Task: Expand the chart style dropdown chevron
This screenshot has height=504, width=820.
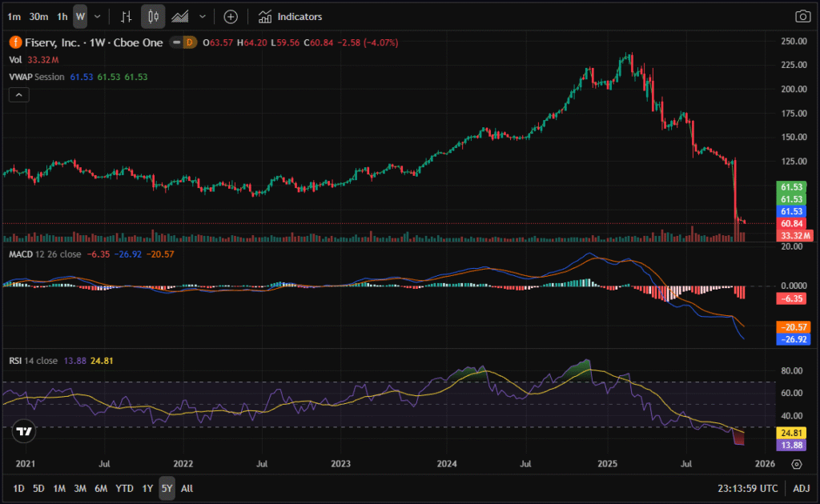Action: click(202, 16)
